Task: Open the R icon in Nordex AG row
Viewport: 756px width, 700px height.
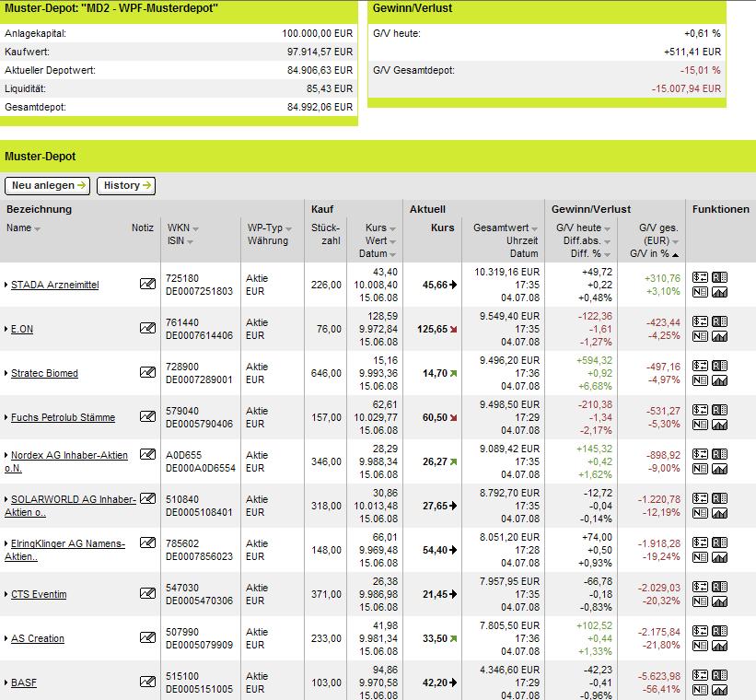Action: coord(719,454)
